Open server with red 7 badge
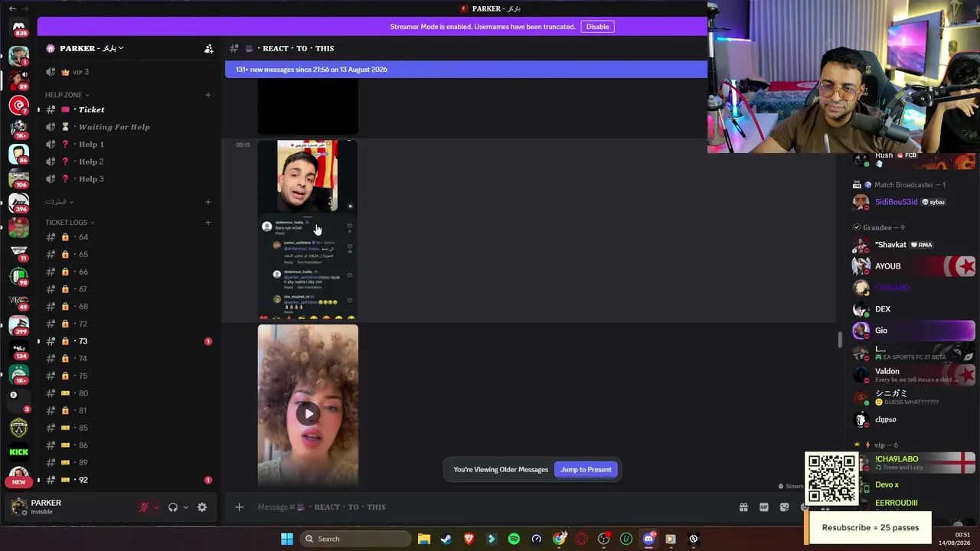Screen dimensions: 980x551 coord(19,105)
